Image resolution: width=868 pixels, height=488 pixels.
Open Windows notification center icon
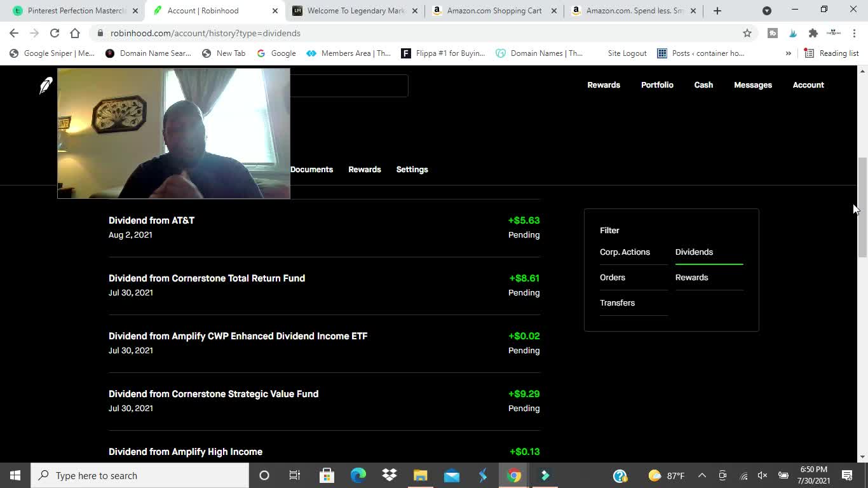847,475
